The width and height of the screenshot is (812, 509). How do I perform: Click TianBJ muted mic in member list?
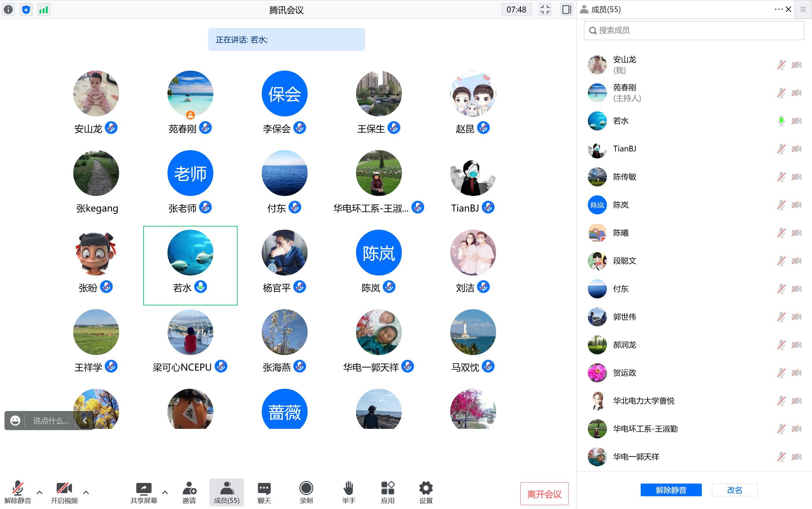(781, 149)
